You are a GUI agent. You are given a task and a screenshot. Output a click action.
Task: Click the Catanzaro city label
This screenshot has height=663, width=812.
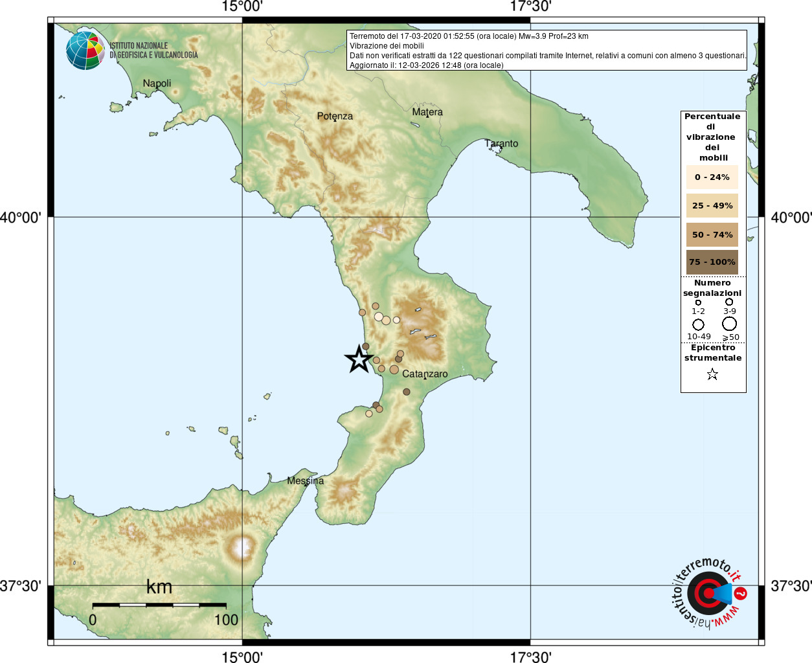pyautogui.click(x=425, y=374)
